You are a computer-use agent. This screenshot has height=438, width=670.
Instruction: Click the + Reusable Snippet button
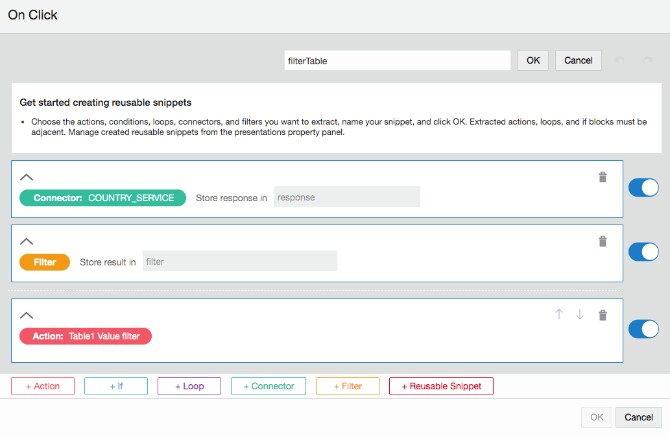(441, 386)
